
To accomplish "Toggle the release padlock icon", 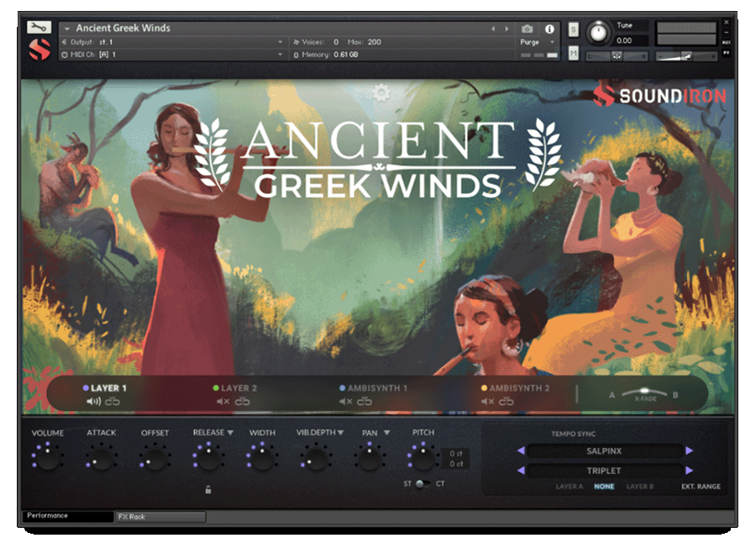I will pyautogui.click(x=207, y=489).
